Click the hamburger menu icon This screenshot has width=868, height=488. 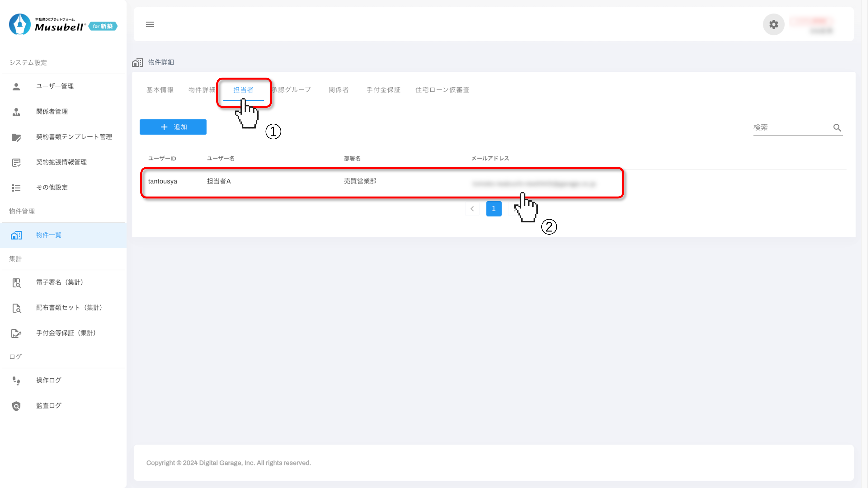tap(150, 24)
